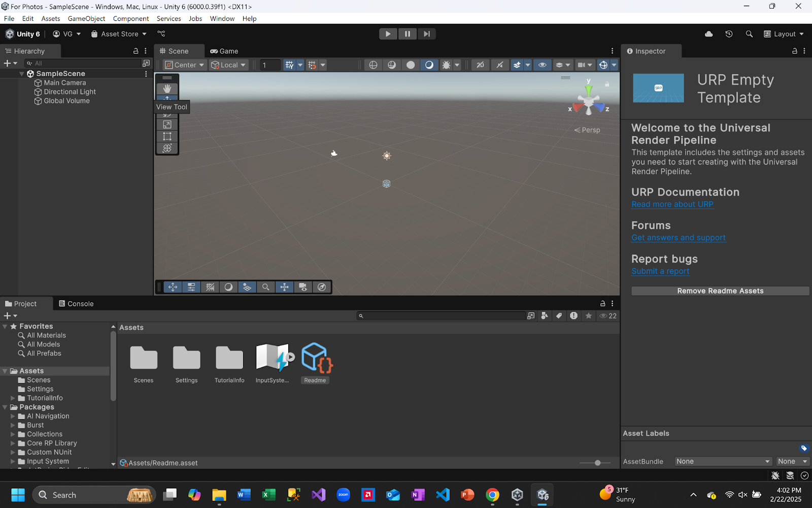Switch to the Game tab
The height and width of the screenshot is (508, 812).
pyautogui.click(x=224, y=51)
